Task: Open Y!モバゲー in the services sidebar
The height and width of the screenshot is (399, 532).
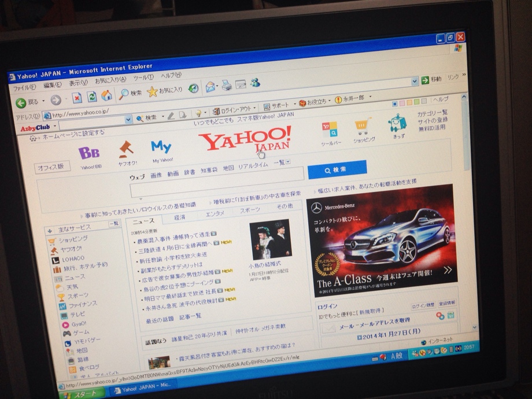Action: click(x=87, y=341)
